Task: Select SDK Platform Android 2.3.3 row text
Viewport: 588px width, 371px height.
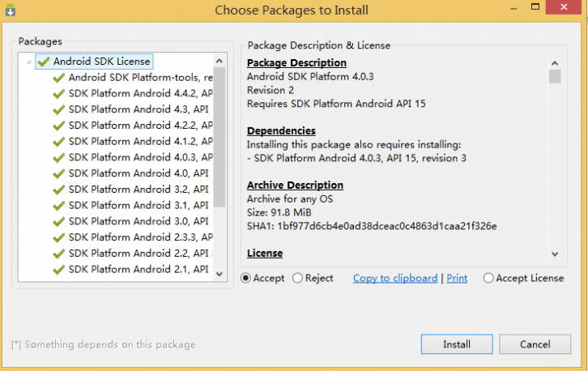Action: 141,237
